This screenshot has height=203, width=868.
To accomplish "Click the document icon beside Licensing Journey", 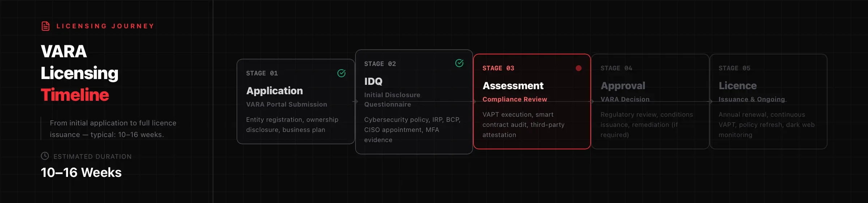I will click(x=46, y=26).
